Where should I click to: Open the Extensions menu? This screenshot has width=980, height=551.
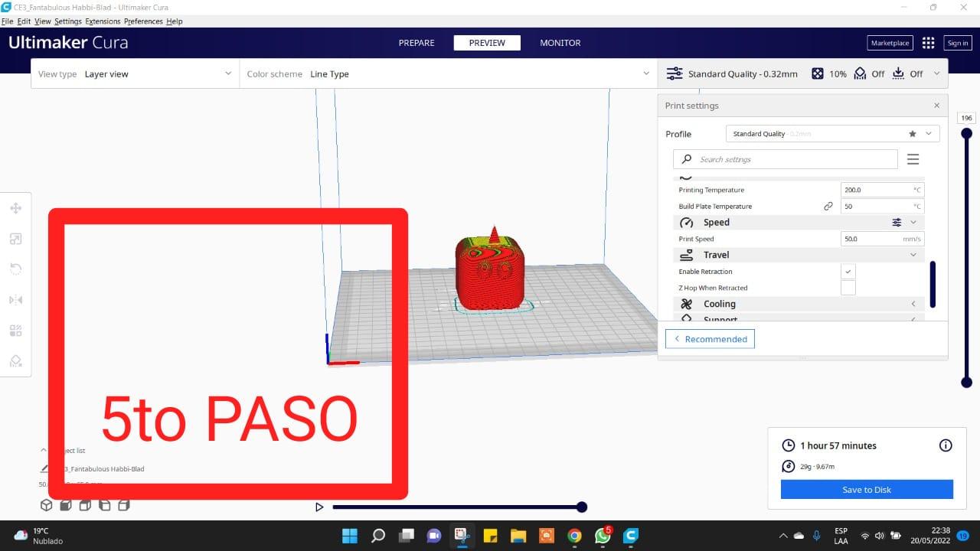(103, 21)
